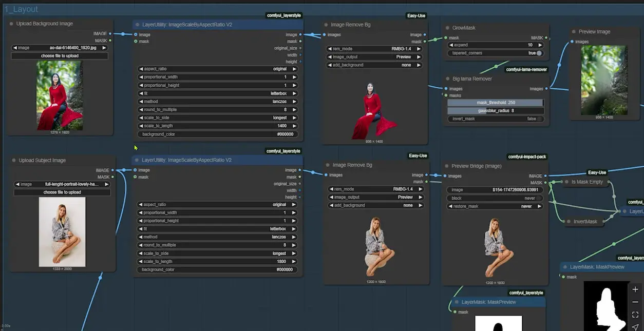
Task: Click the MASK output port of GrowMask
Action: [x=546, y=38]
